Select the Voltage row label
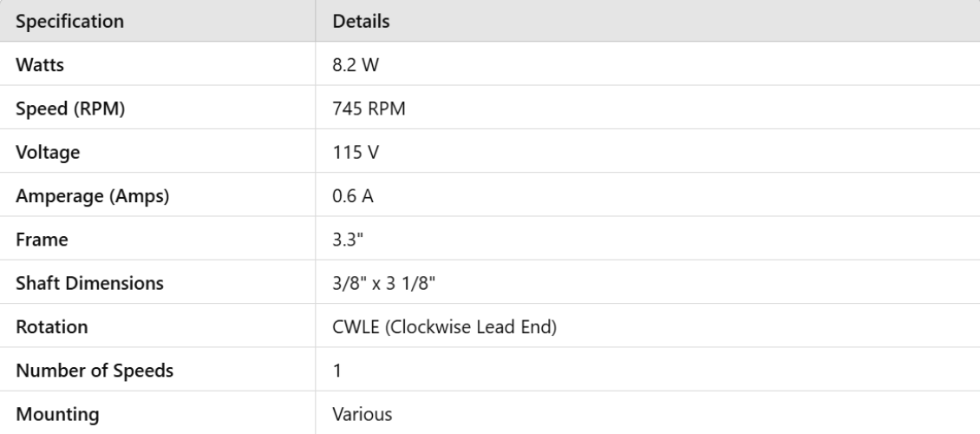 pyautogui.click(x=45, y=151)
